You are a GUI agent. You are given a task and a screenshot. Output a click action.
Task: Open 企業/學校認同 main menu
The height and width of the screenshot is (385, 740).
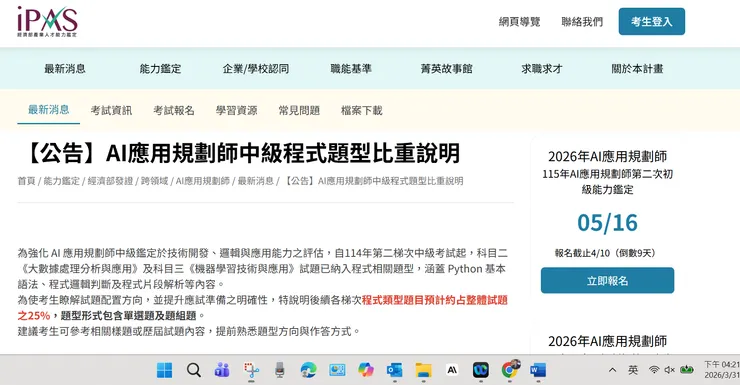[x=256, y=69]
